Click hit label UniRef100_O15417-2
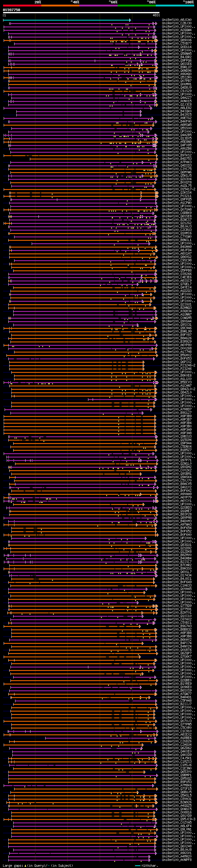 pos(179,189)
